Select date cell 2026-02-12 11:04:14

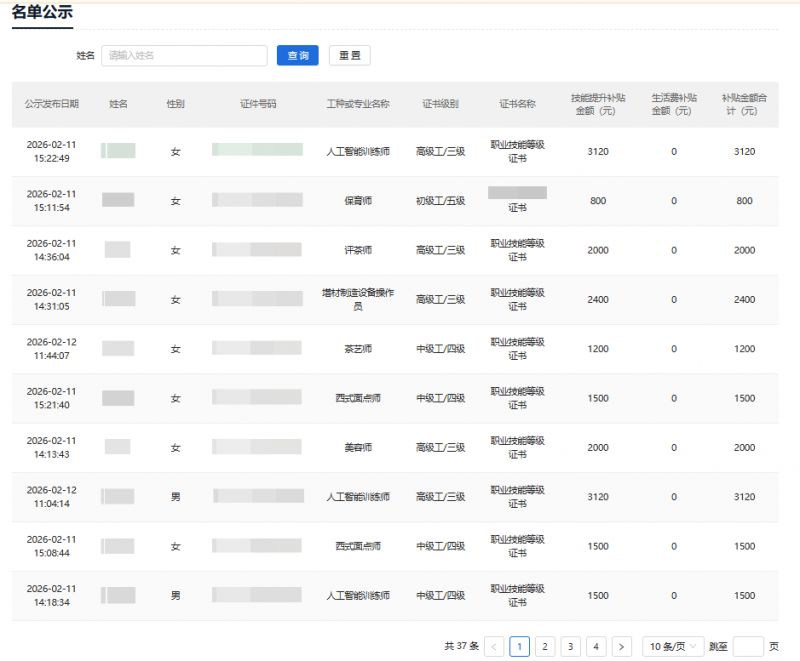click(x=52, y=497)
